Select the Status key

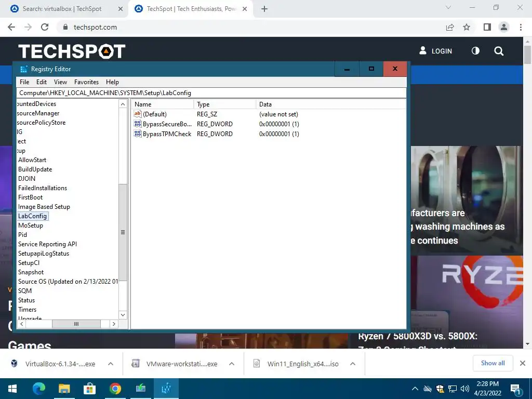[26, 300]
